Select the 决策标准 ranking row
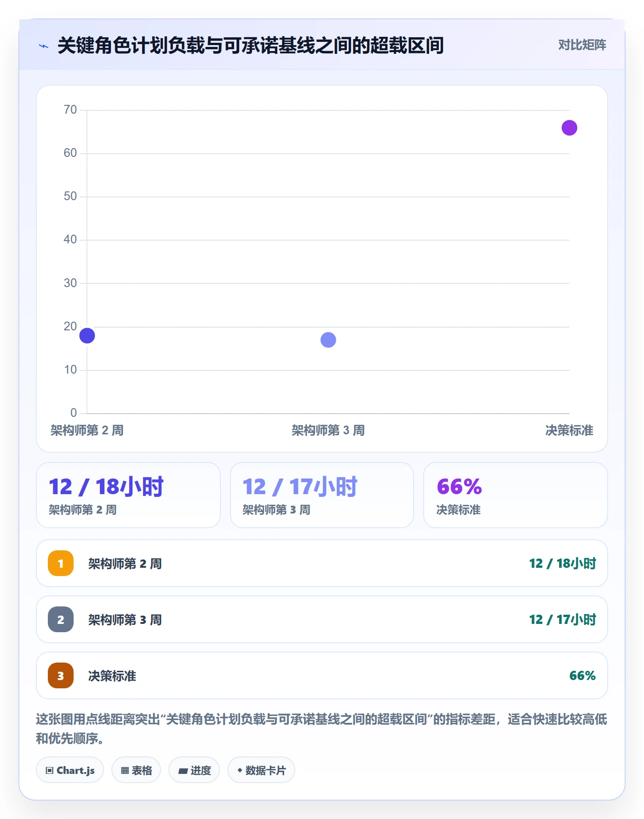644x819 pixels. point(322,675)
